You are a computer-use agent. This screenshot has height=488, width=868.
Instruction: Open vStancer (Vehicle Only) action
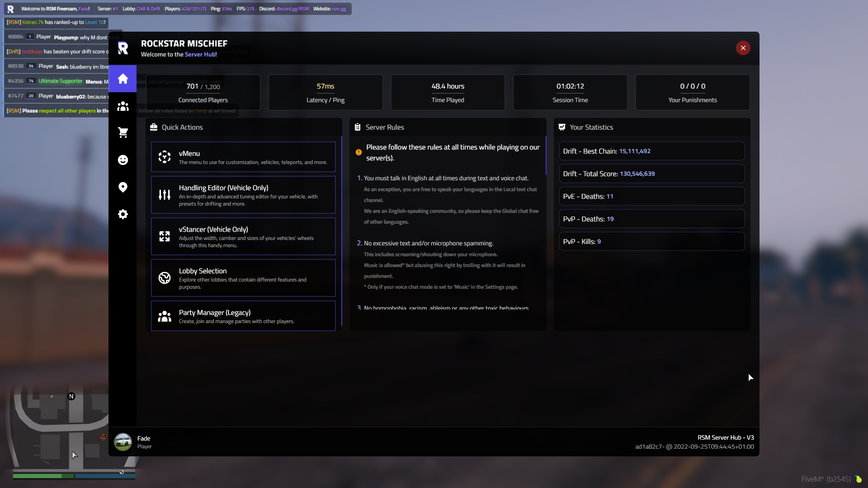[x=243, y=236]
